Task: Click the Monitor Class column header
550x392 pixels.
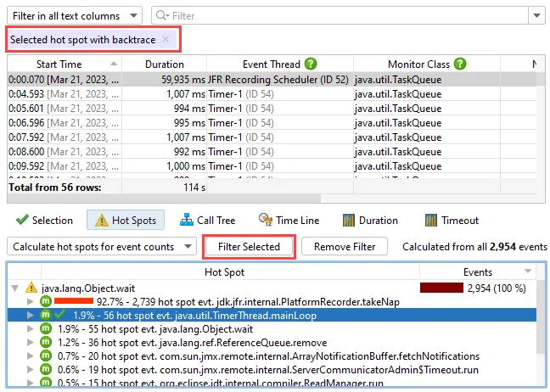Action: [427, 64]
